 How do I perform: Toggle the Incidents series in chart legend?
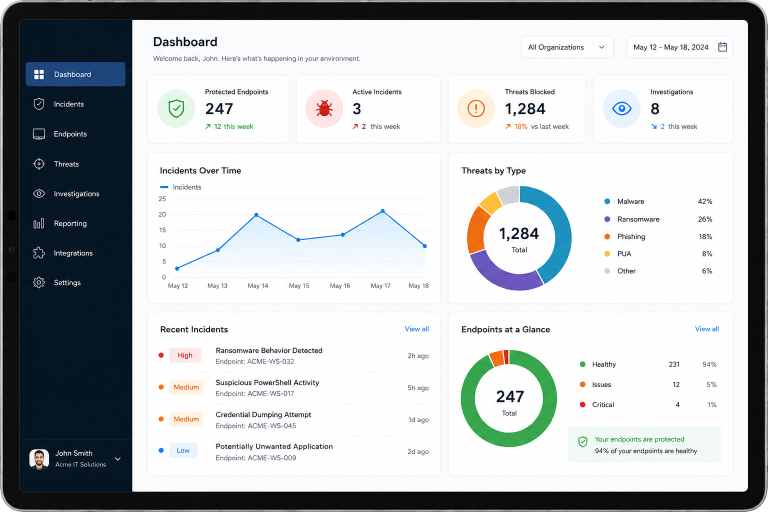point(181,187)
